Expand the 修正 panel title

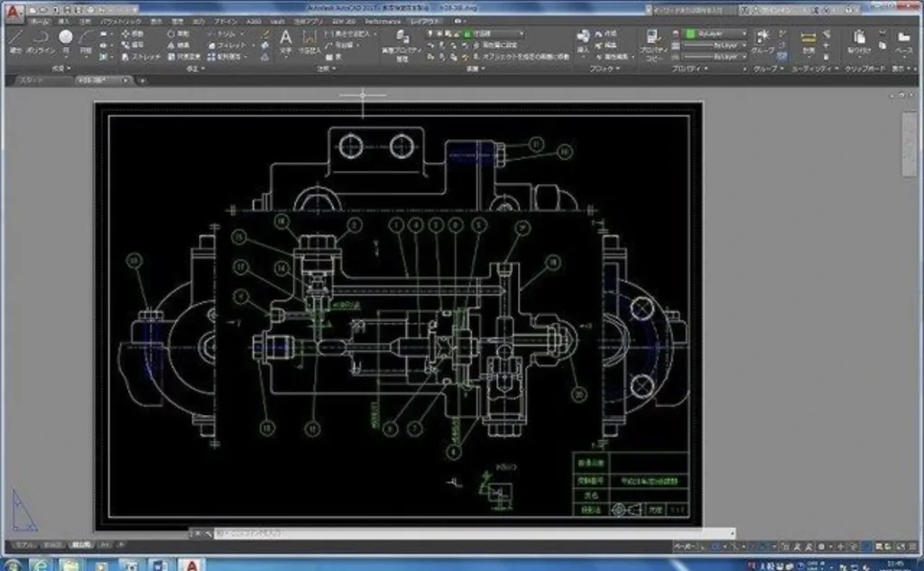point(196,69)
